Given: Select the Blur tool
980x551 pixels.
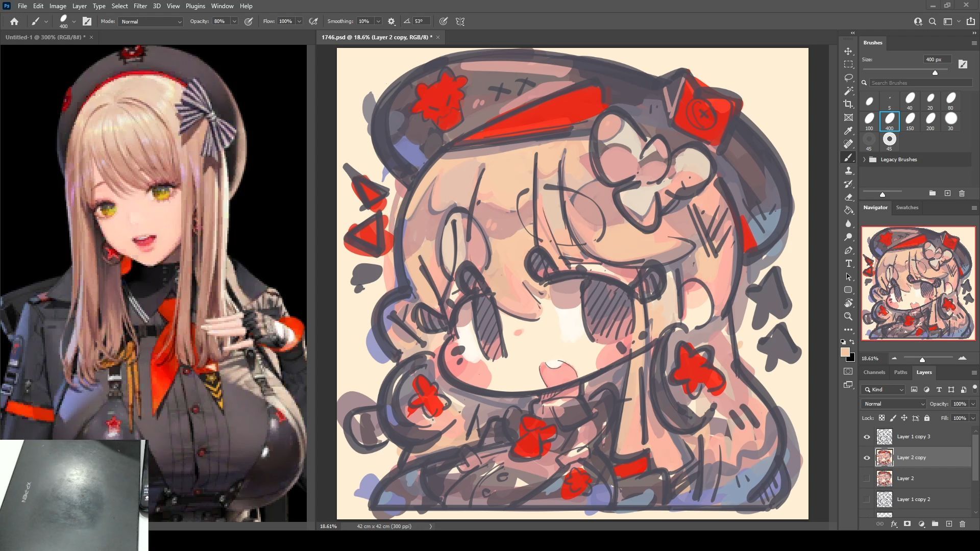Looking at the screenshot, I should [848, 224].
